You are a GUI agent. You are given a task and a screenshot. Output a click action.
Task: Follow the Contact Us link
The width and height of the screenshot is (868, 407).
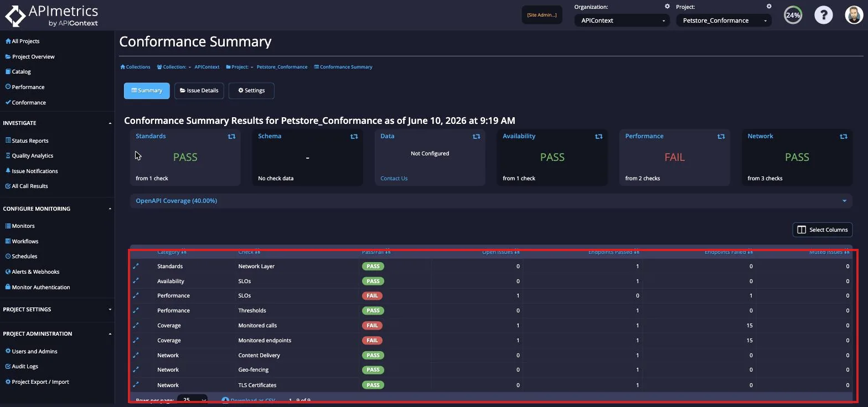pyautogui.click(x=394, y=178)
